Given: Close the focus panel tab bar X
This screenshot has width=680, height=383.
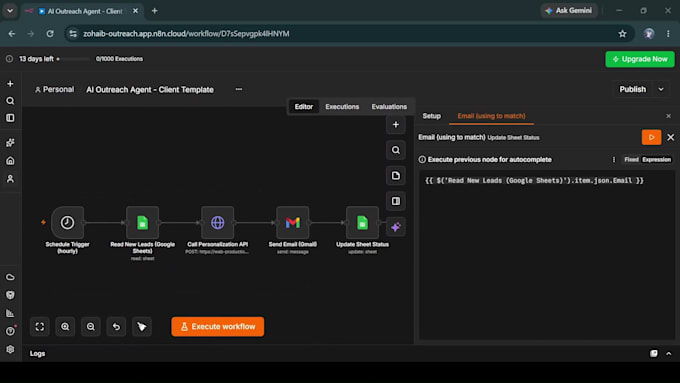Looking at the screenshot, I should (668, 116).
